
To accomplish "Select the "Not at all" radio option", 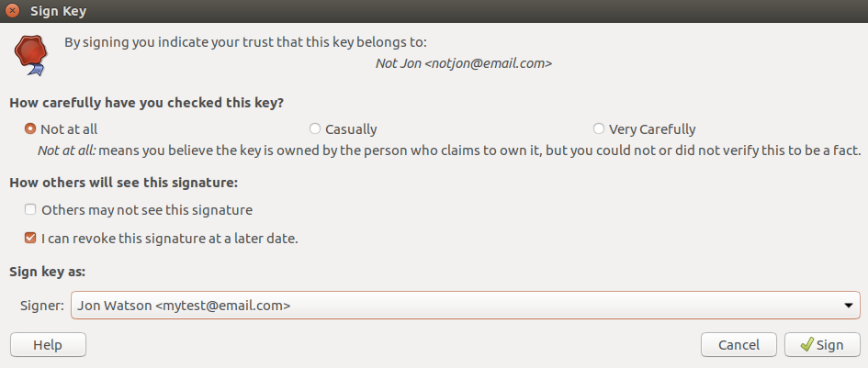I will pyautogui.click(x=30, y=129).
